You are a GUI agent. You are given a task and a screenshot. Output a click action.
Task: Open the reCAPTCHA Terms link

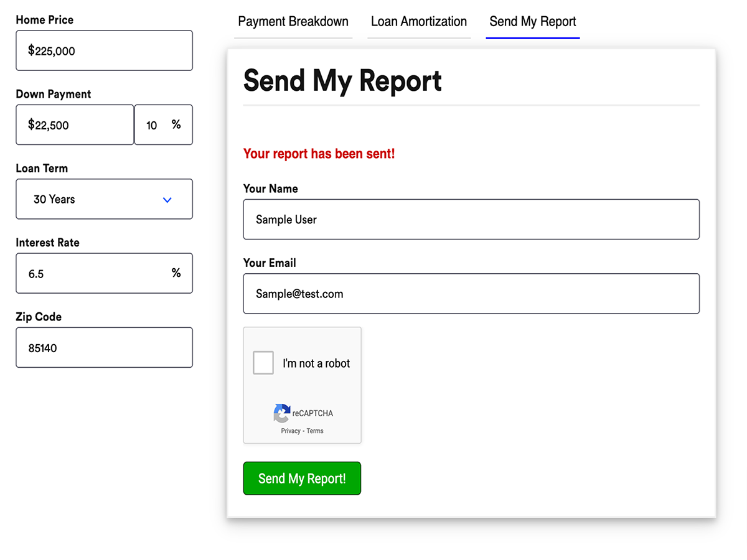click(315, 431)
